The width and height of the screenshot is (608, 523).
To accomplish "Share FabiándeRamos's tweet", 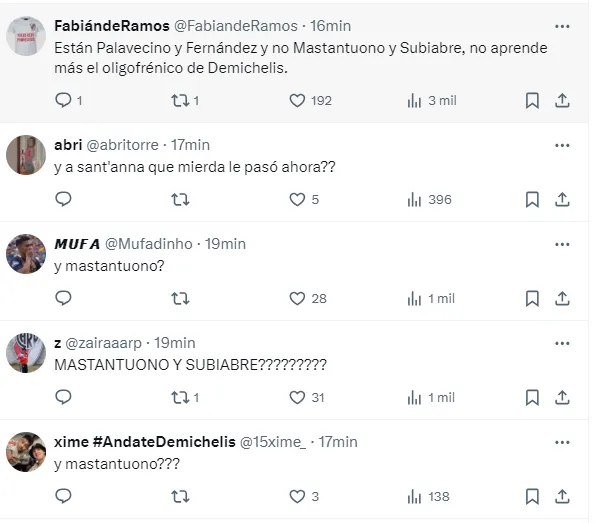I will pyautogui.click(x=562, y=100).
